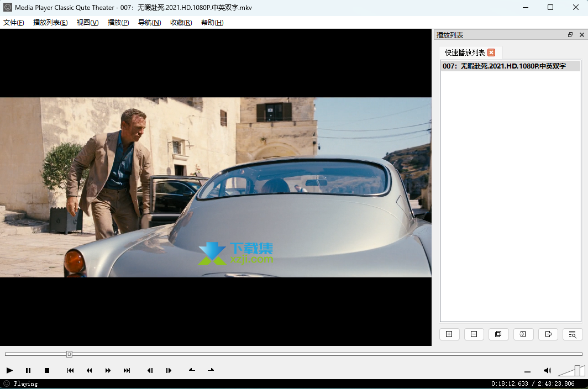Click the Media Player Classic title bar app icon
Viewport: 588px width, 389px height.
(8, 7)
